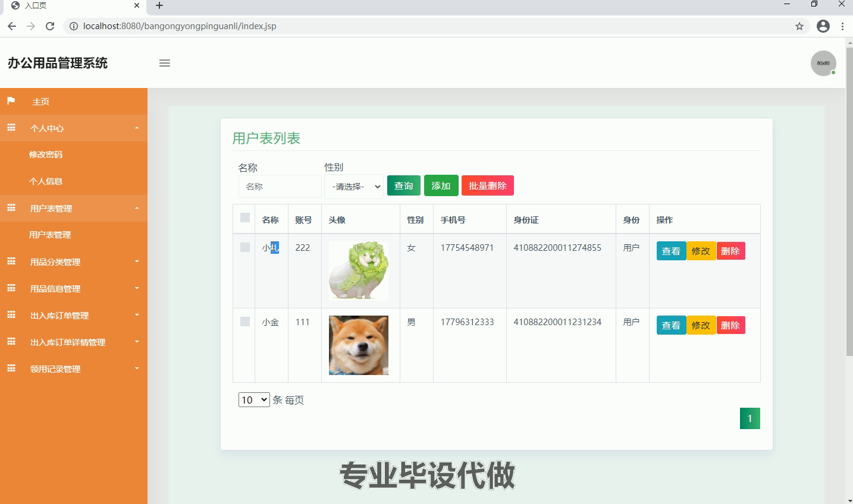This screenshot has width=853, height=504.
Task: Open the user avatar in top-right header
Action: pyautogui.click(x=823, y=63)
